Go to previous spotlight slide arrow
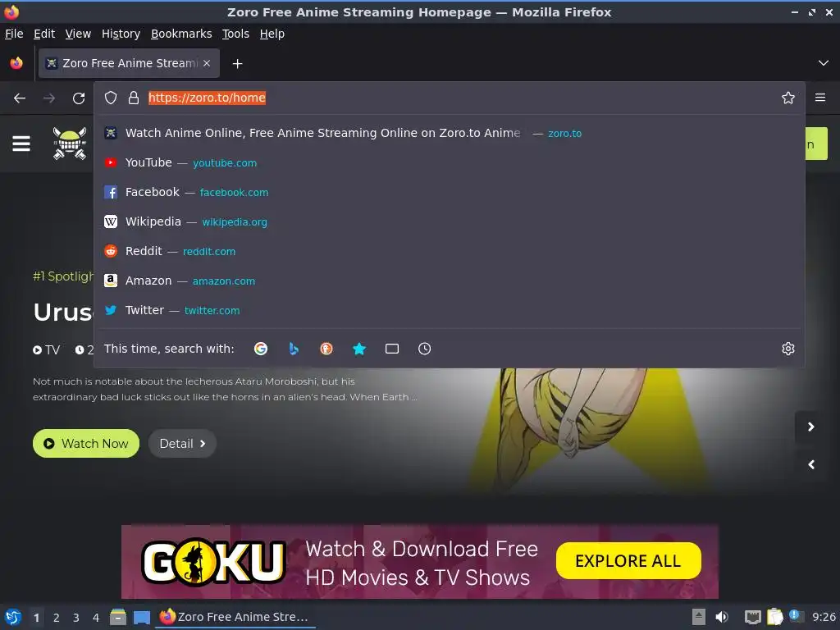Screen dimensions: 840x630 click(810, 464)
